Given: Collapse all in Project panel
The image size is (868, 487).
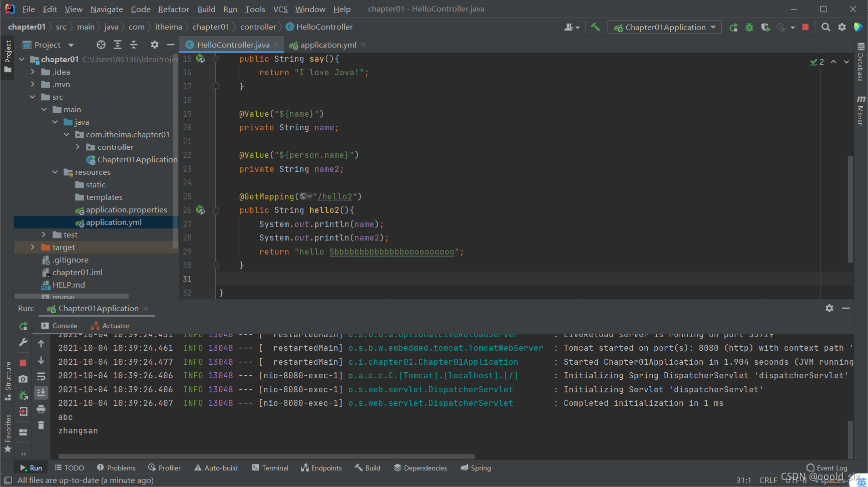Looking at the screenshot, I should coord(134,45).
